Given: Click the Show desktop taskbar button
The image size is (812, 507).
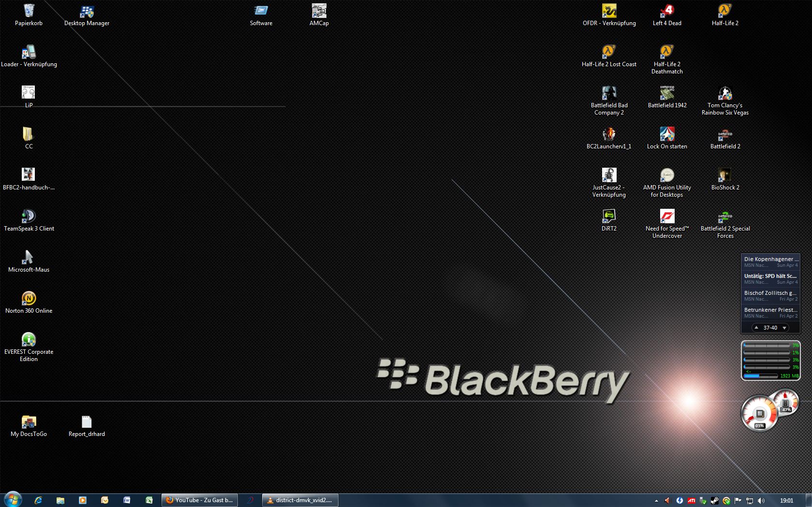Looking at the screenshot, I should [808, 500].
